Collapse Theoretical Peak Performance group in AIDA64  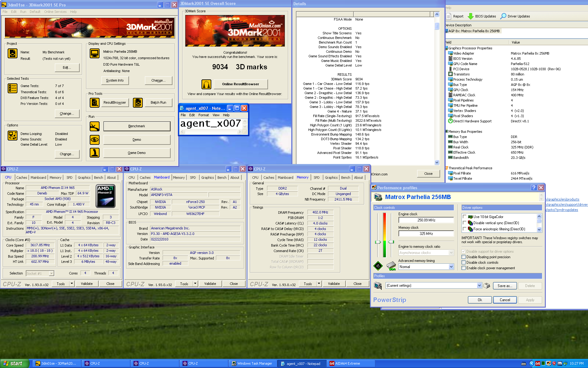447,168
